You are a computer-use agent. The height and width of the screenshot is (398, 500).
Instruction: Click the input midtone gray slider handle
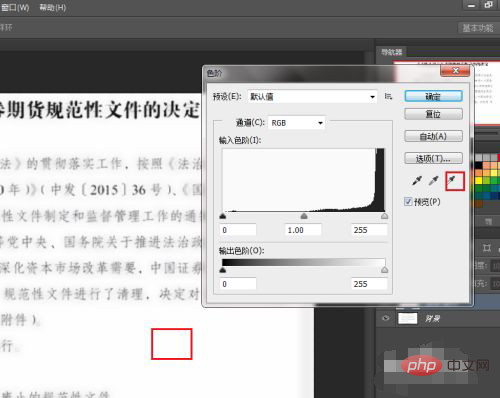point(304,216)
